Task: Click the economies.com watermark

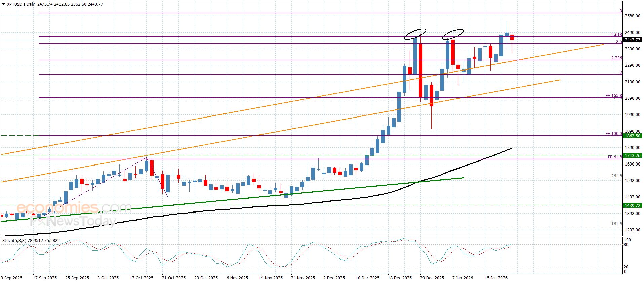Action: (74, 208)
